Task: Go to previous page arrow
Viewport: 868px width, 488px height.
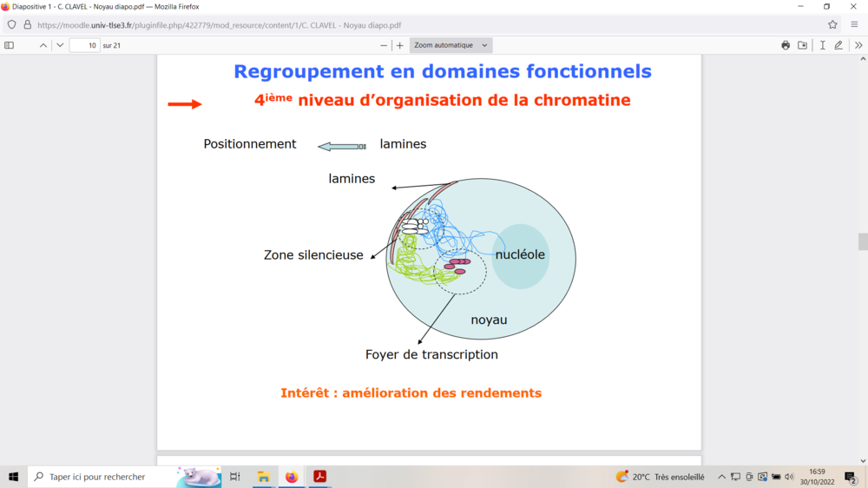Action: pyautogui.click(x=43, y=45)
